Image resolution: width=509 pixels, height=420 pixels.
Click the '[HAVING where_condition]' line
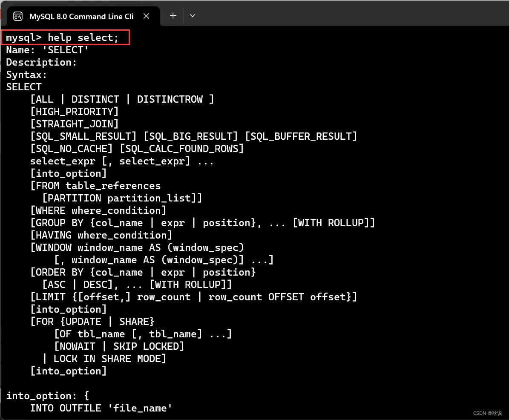coord(101,235)
